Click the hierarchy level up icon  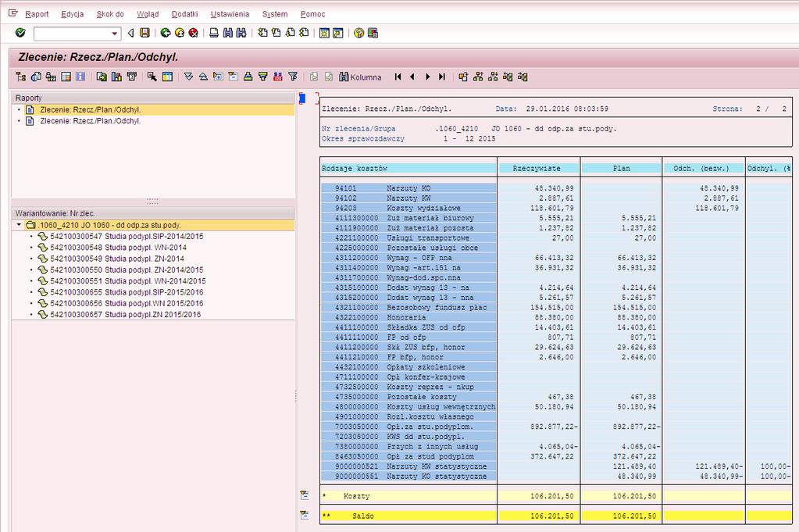click(x=478, y=77)
